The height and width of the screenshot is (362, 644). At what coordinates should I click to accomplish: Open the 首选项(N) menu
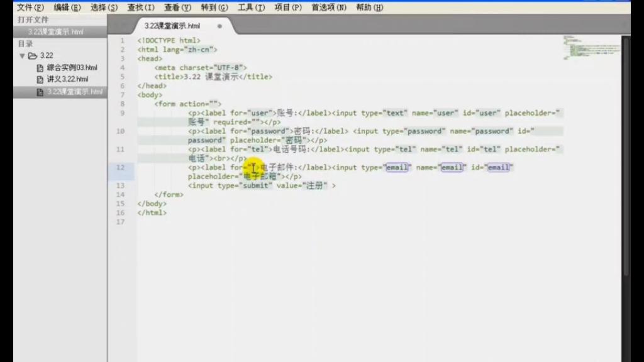tap(328, 8)
